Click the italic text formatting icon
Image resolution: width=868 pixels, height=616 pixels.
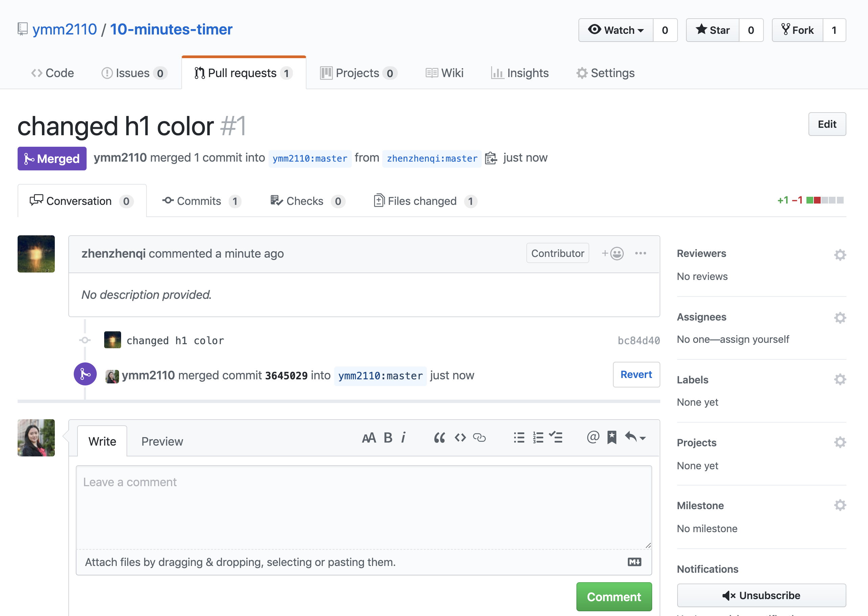click(x=404, y=438)
